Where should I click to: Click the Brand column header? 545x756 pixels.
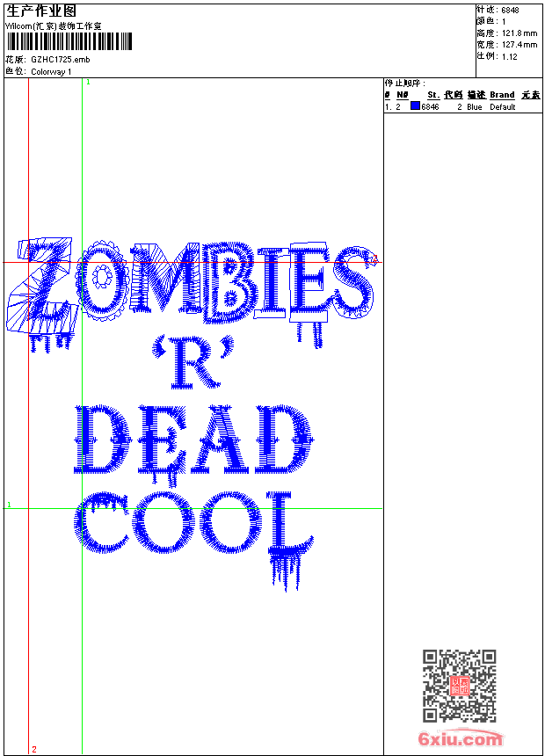502,95
